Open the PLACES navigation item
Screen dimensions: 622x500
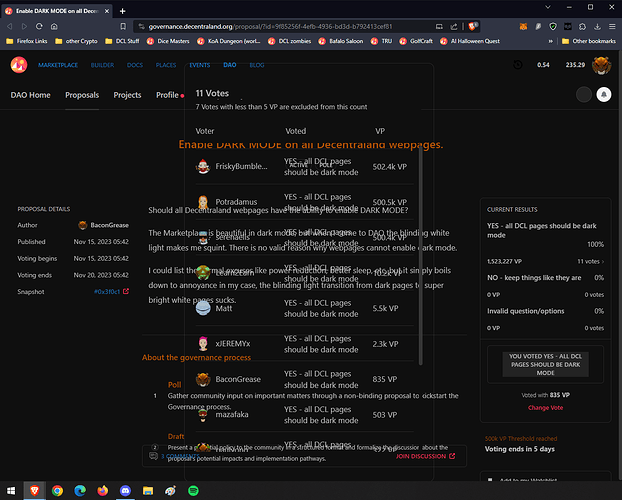coord(166,65)
